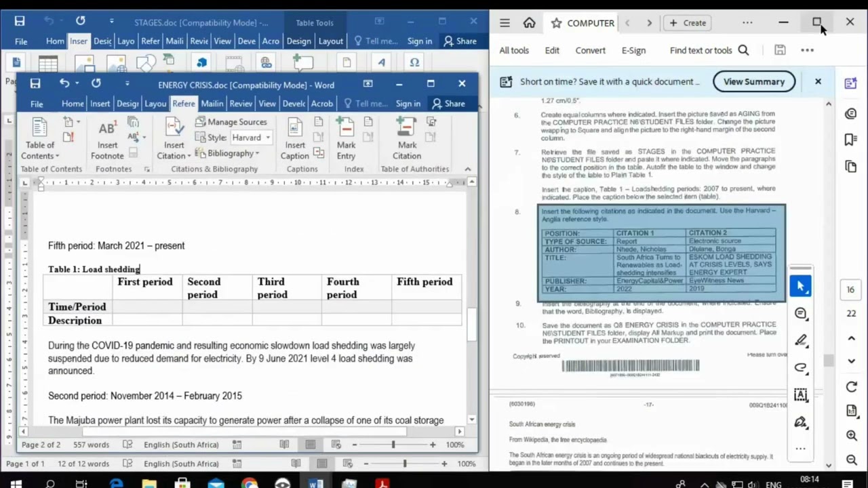868x488 pixels.
Task: Switch STAGES window to Read Mode view
Action: (296, 464)
